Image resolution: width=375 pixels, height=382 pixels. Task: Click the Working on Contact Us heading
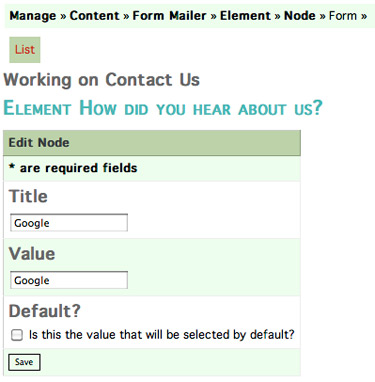[102, 80]
